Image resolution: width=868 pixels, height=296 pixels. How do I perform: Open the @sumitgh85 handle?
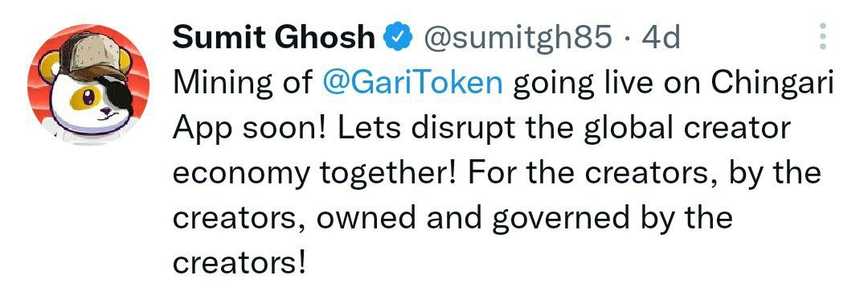click(518, 39)
